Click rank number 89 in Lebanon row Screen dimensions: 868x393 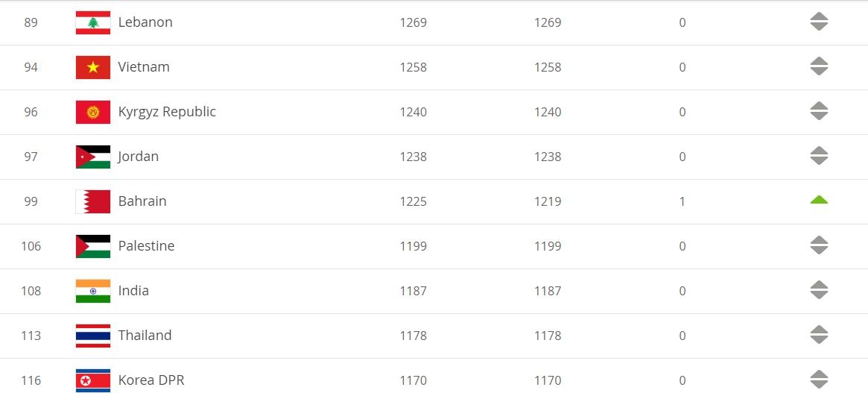31,22
